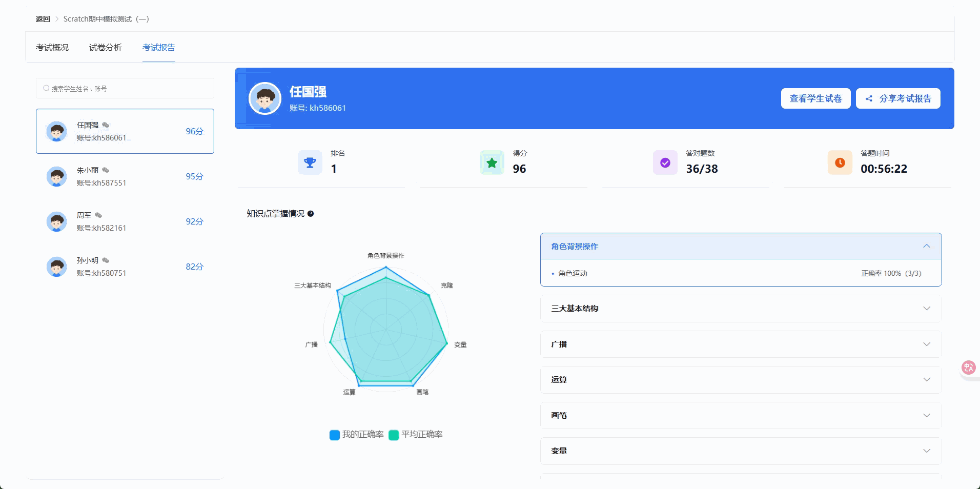
Task: Click 任国强's avatar in the student list
Action: 56,131
